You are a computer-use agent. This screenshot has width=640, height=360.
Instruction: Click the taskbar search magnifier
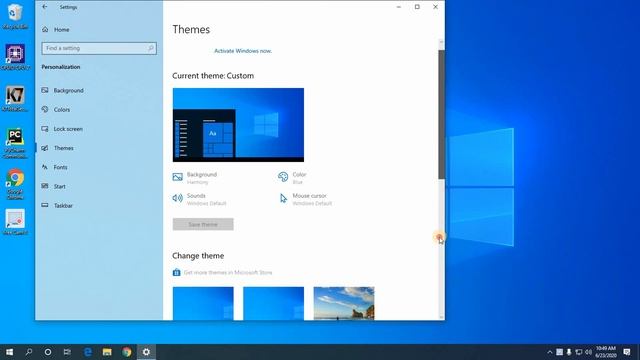click(29, 352)
